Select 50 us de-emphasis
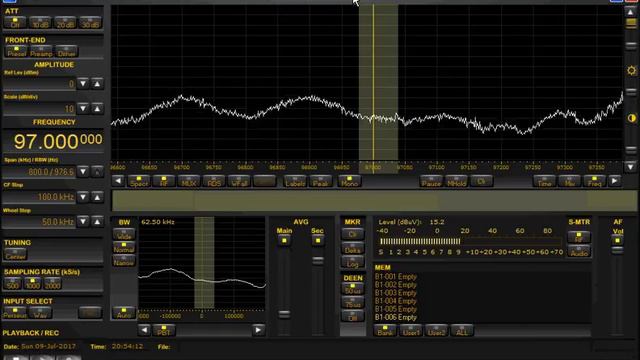 [x=353, y=289]
